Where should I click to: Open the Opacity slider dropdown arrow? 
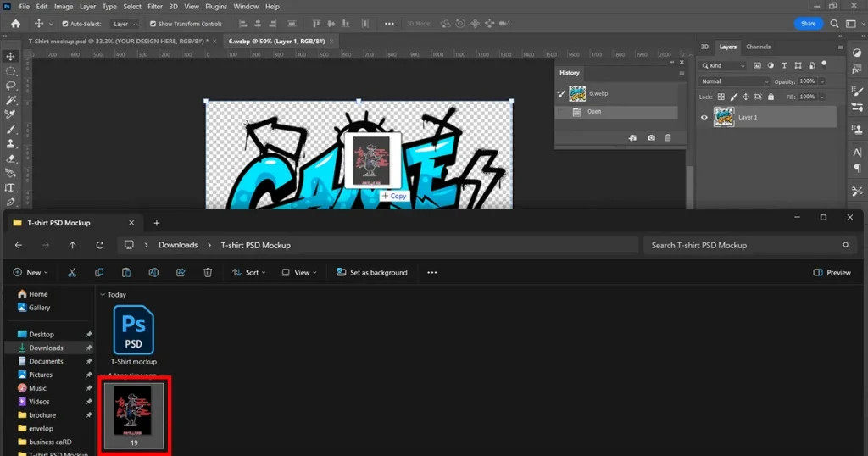tap(822, 81)
